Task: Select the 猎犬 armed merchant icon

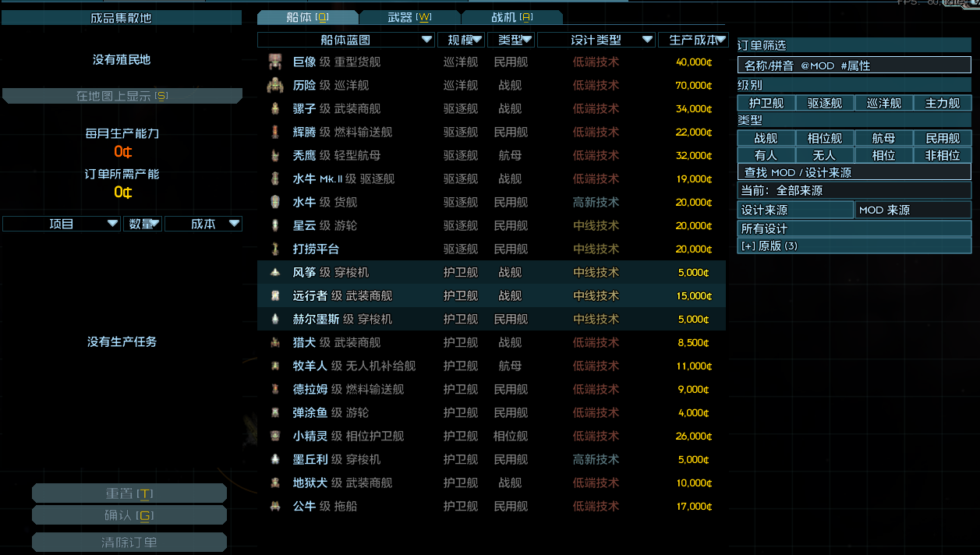Action: (x=274, y=342)
